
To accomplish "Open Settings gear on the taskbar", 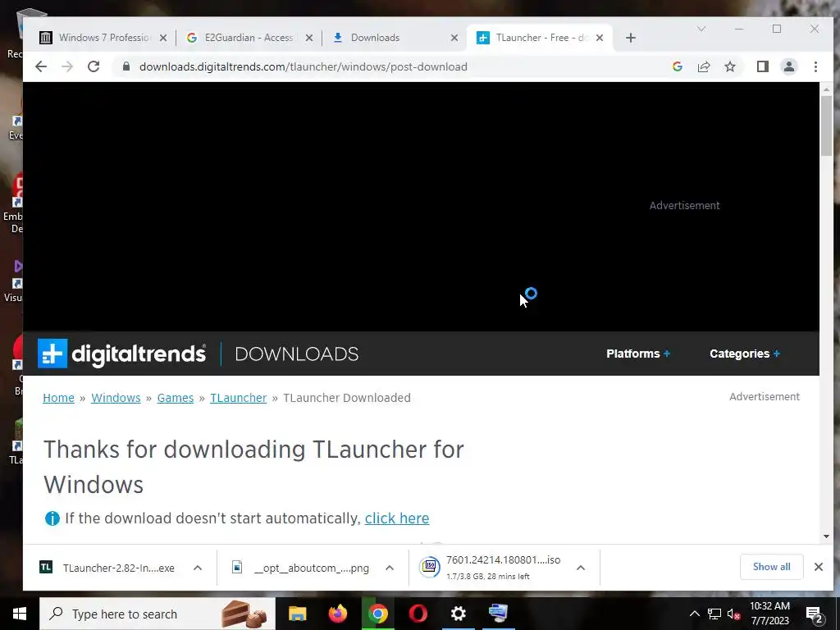I will [x=458, y=614].
